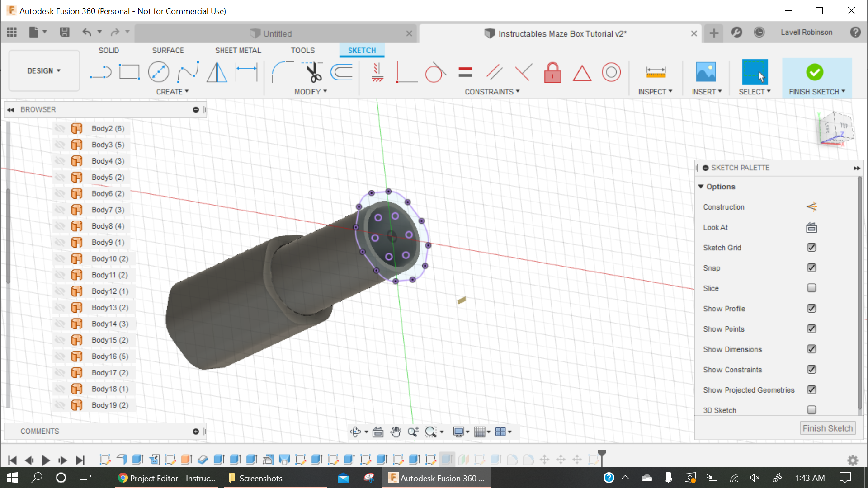Activate the Trim scissors tool
This screenshot has width=868, height=488.
pyautogui.click(x=313, y=72)
